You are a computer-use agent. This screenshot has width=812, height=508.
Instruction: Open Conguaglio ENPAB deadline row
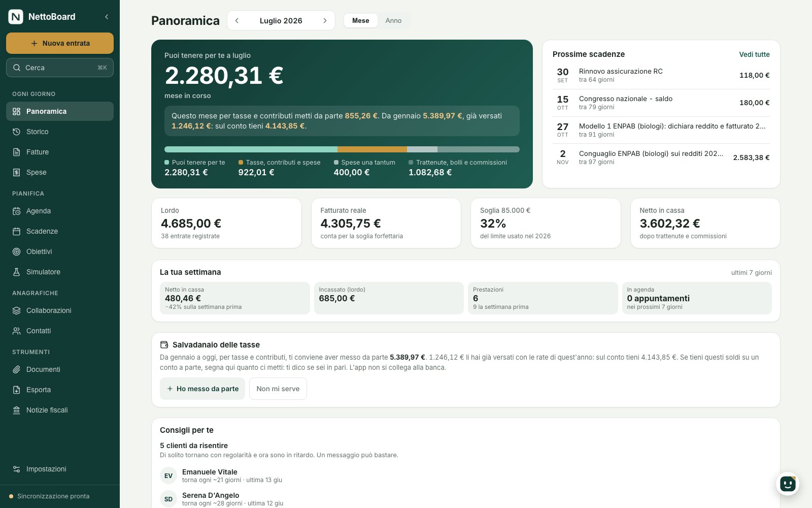(x=661, y=157)
